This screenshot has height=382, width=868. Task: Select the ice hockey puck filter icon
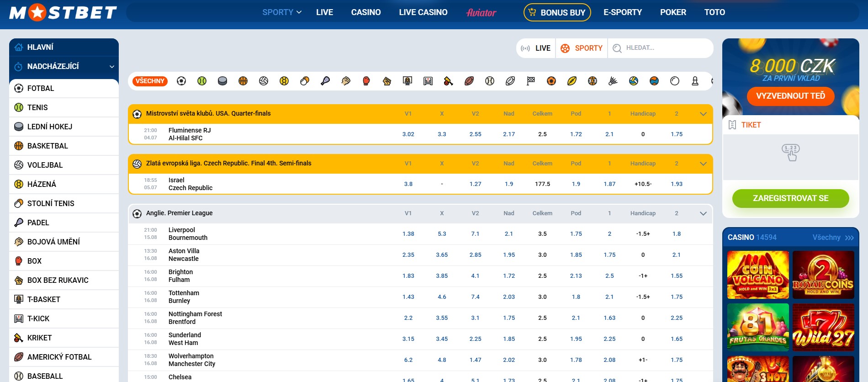click(x=222, y=81)
